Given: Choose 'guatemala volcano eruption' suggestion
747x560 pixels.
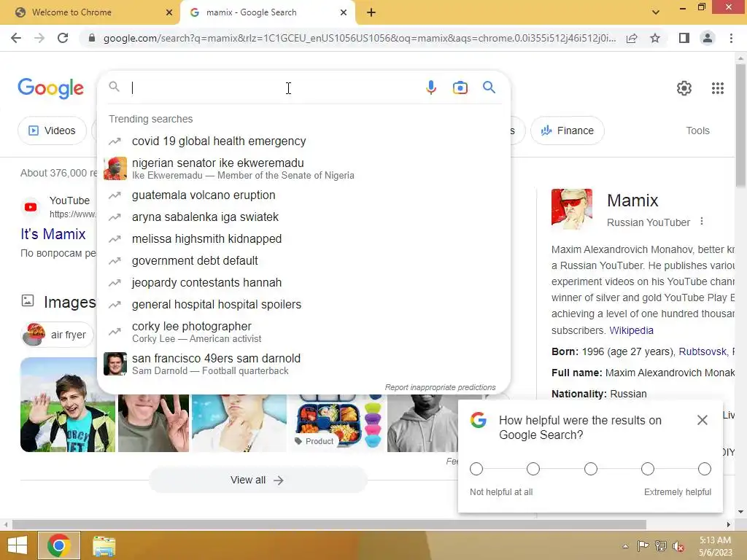Looking at the screenshot, I should [303, 195].
